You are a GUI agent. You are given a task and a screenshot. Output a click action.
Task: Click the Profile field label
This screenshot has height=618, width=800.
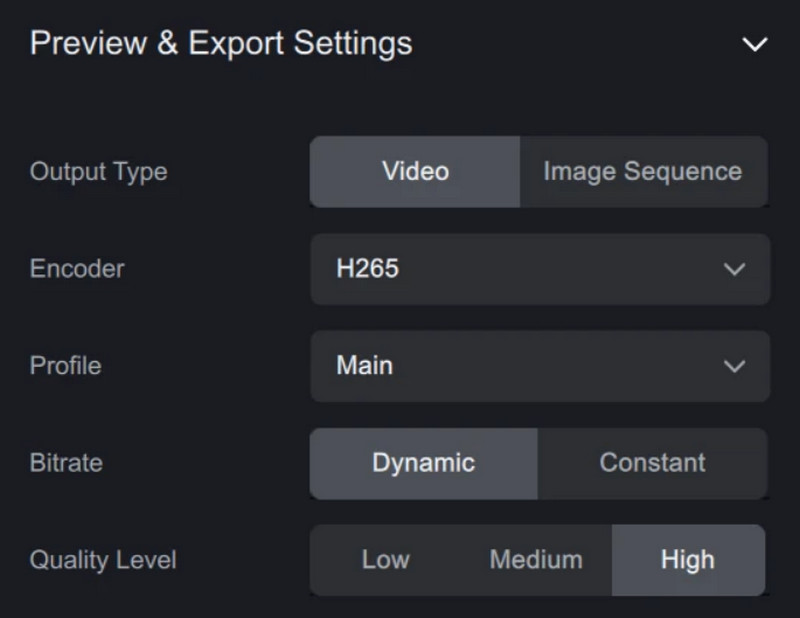coord(65,366)
